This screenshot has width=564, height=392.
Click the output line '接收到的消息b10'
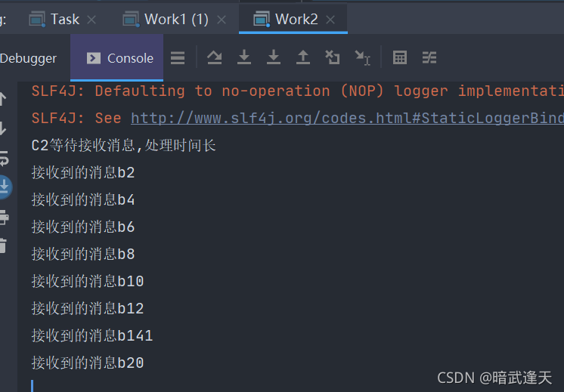tap(88, 281)
